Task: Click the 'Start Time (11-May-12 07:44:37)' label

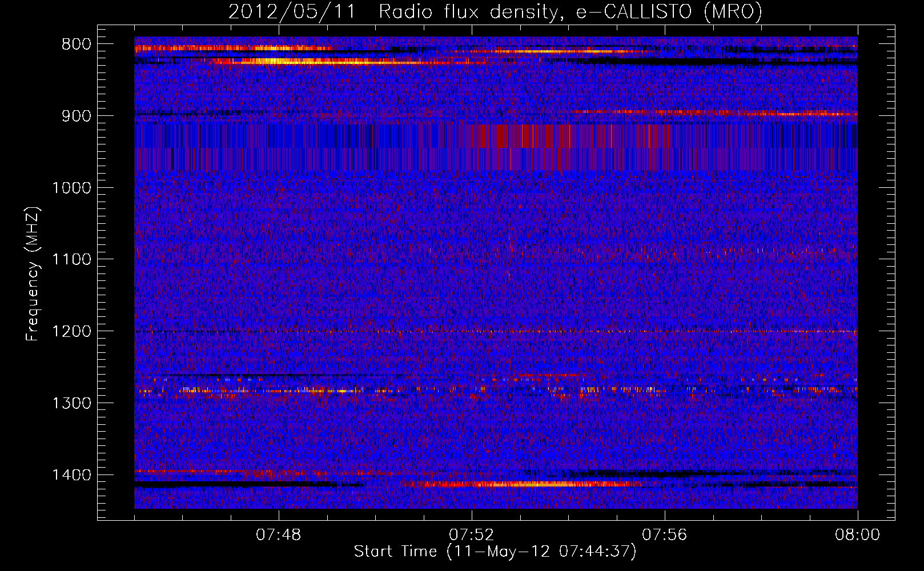Action: click(x=495, y=552)
